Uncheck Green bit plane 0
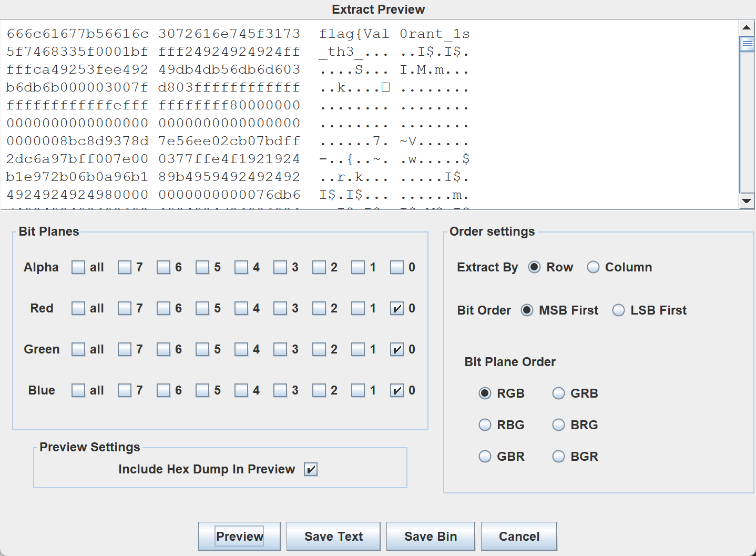Image resolution: width=756 pixels, height=556 pixels. click(397, 349)
